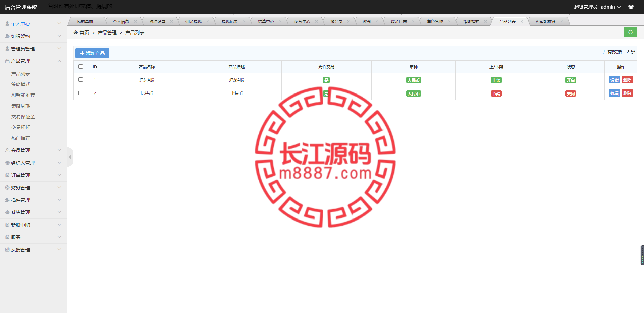The width and height of the screenshot is (644, 313).
Task: Close the 产品列表 tab
Action: click(x=522, y=22)
